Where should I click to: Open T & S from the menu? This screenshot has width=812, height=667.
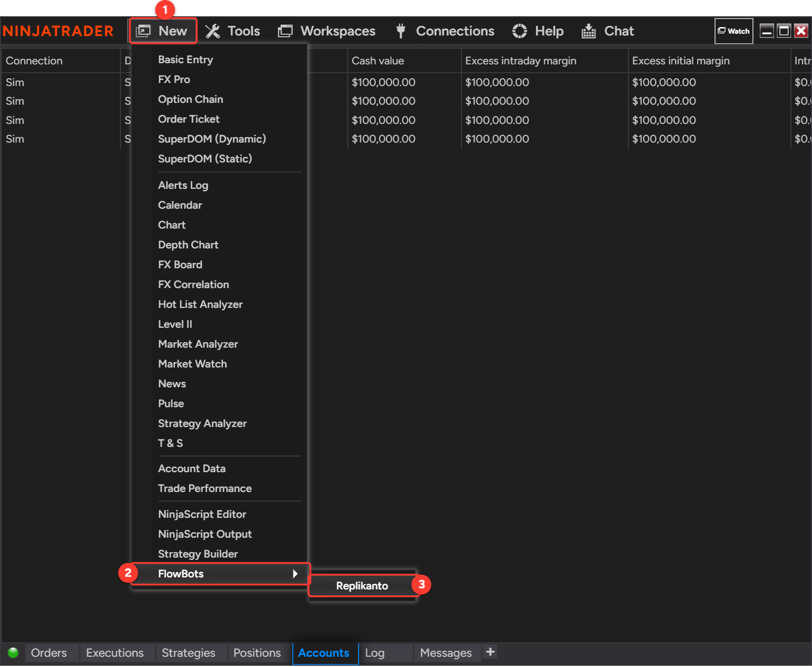pyautogui.click(x=170, y=443)
